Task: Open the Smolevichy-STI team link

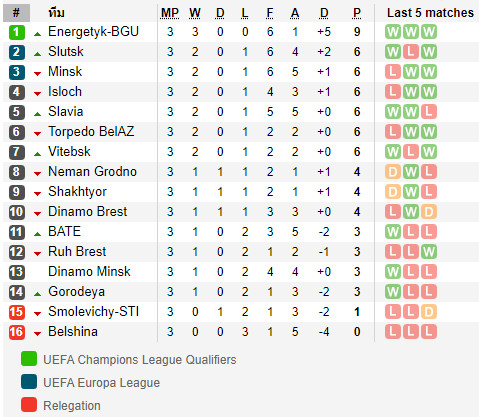Action: (x=94, y=312)
